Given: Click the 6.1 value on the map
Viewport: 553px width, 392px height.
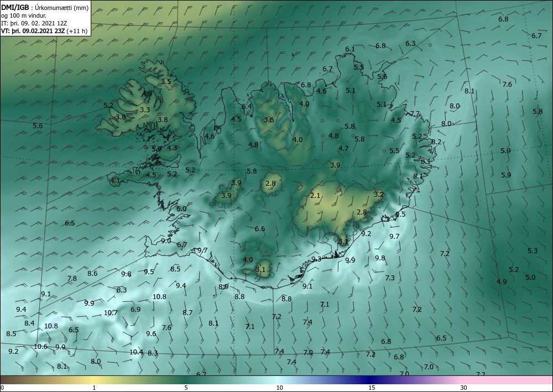Looking at the screenshot, I should pyautogui.click(x=350, y=49).
